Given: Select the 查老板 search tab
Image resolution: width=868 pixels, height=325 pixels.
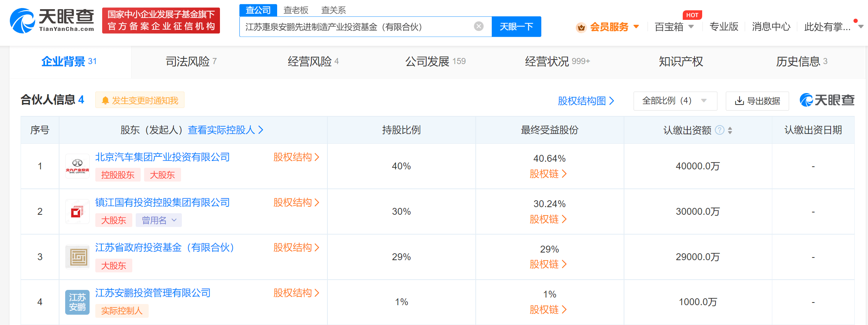Looking at the screenshot, I should point(296,10).
